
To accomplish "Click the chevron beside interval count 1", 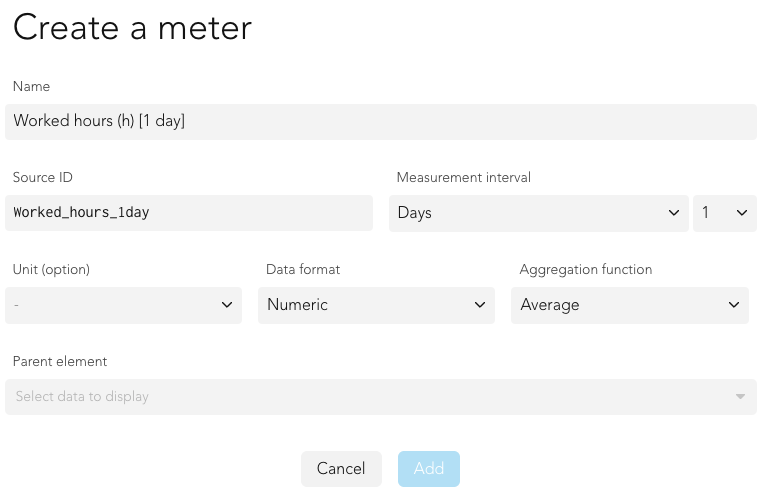I will (742, 213).
